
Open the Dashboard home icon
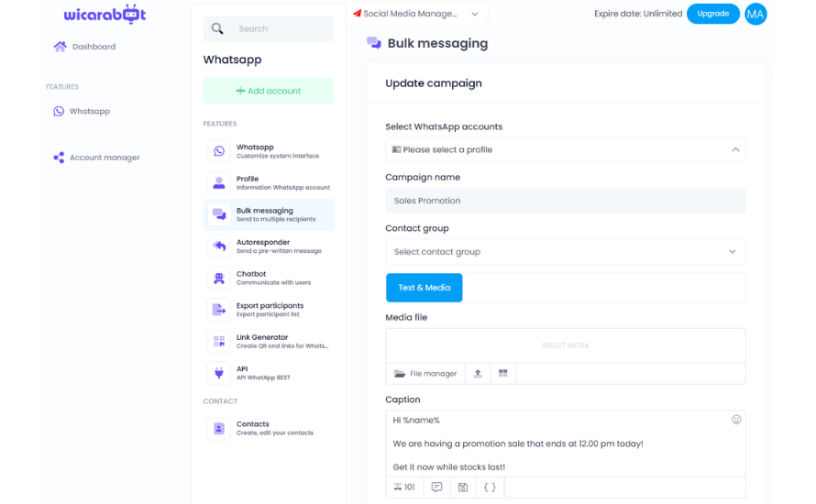pos(60,47)
